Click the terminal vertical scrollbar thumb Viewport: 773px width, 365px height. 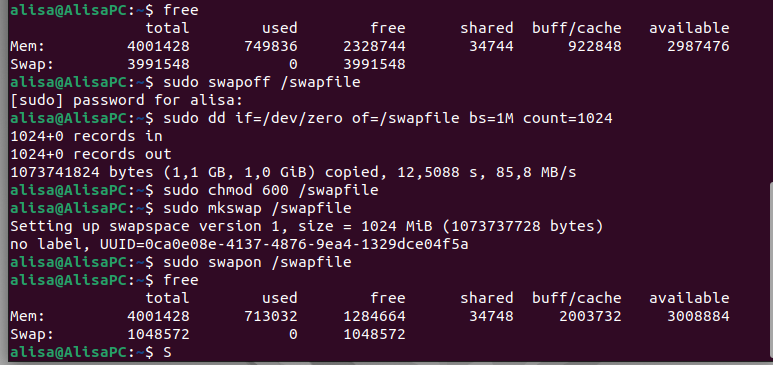click(x=771, y=270)
